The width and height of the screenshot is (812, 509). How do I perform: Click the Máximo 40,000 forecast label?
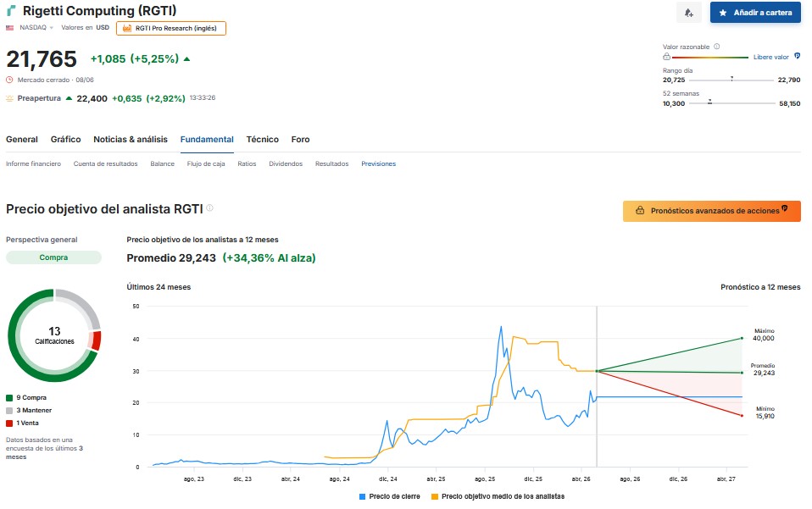click(x=764, y=335)
